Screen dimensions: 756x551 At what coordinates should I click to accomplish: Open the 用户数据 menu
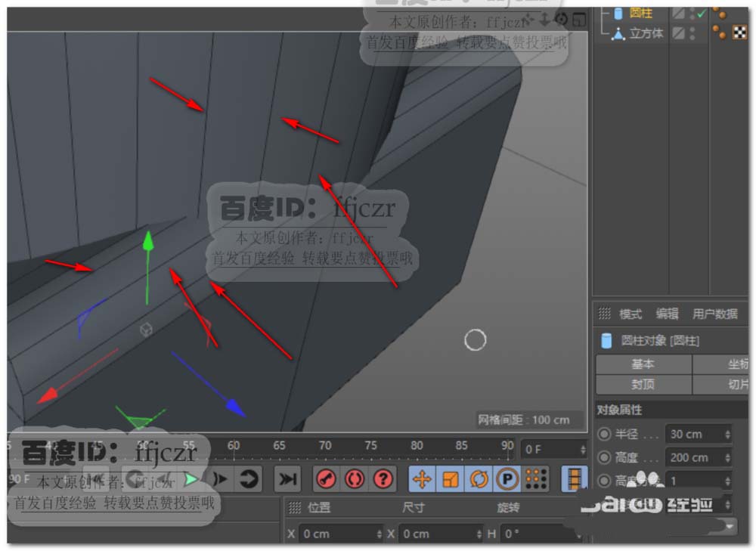pyautogui.click(x=714, y=314)
